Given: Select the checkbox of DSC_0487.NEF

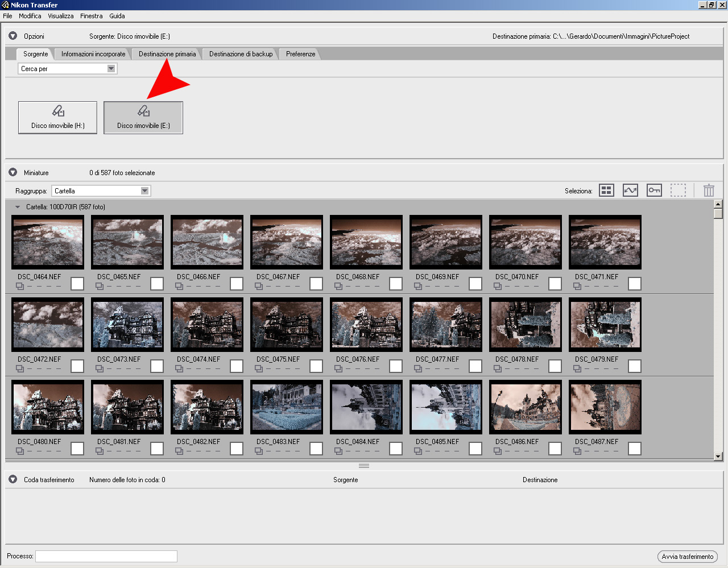Looking at the screenshot, I should (635, 448).
